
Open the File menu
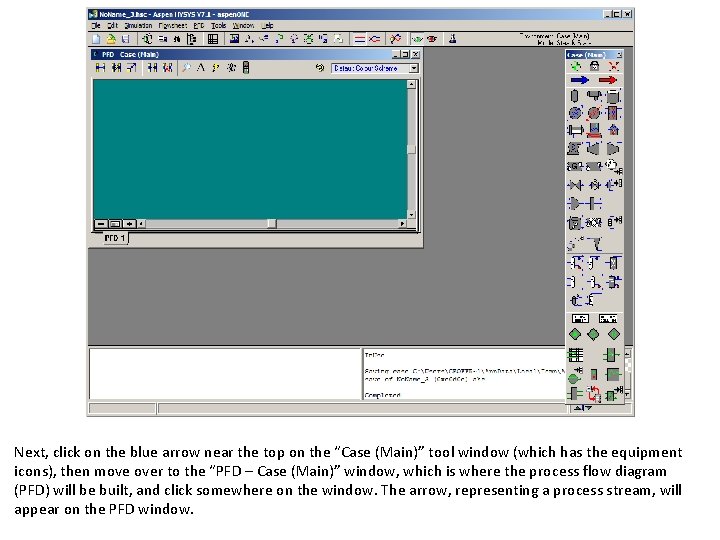96,26
